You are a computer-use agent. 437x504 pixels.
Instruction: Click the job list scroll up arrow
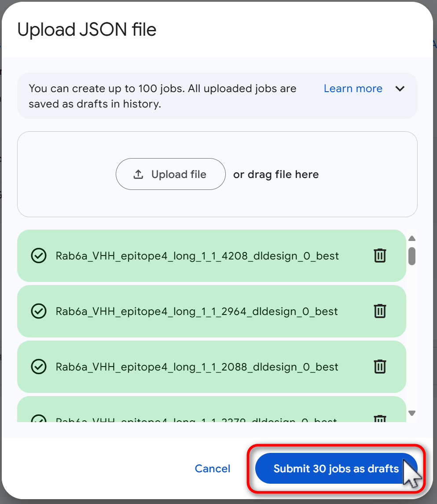coord(412,238)
